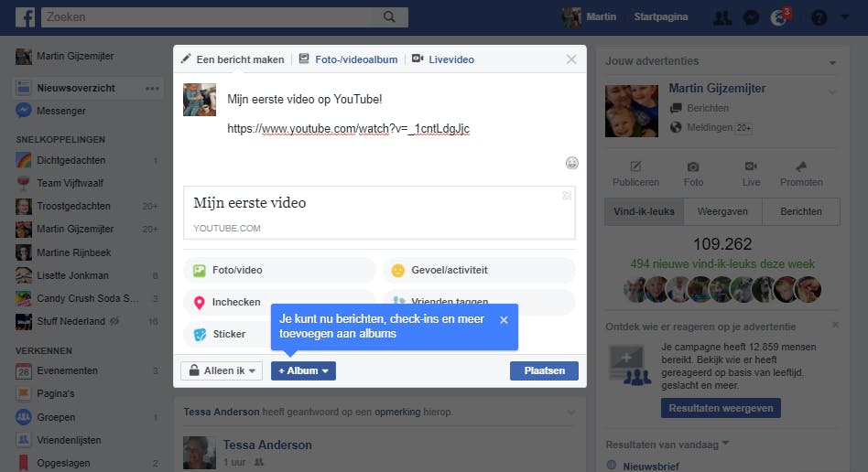Open Nieuwsoverzicht in sidebar

[x=76, y=88]
